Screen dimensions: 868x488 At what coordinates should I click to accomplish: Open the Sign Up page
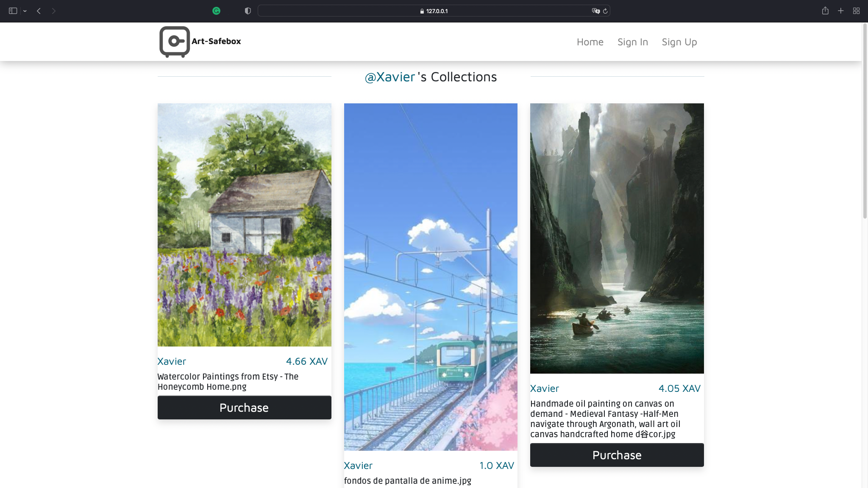(679, 42)
